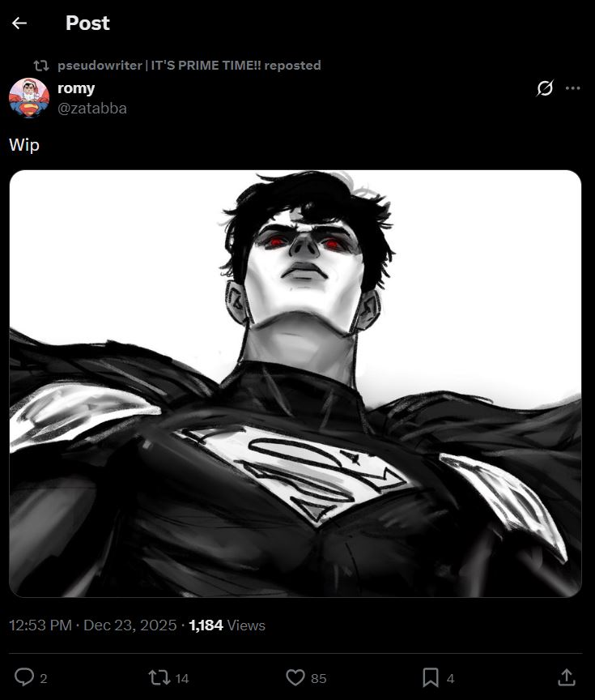Image resolution: width=595 pixels, height=700 pixels.
Task: Open the repost arrows menu below the post
Action: coord(159,677)
